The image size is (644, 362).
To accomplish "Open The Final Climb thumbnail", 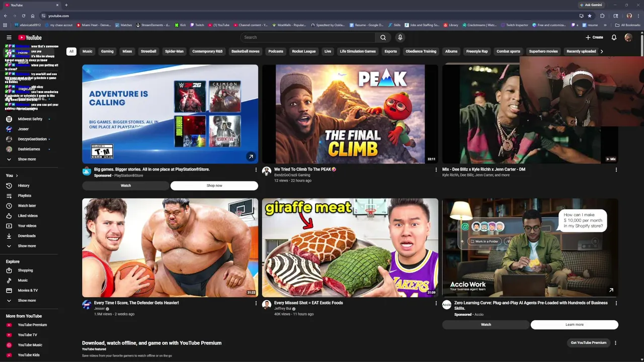I will [x=350, y=114].
